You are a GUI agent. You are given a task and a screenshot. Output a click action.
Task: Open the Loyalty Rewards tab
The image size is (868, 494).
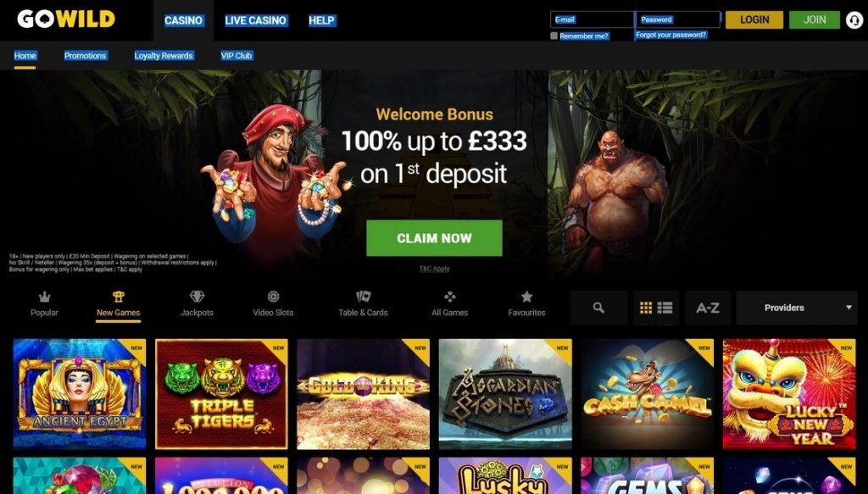[x=164, y=55]
